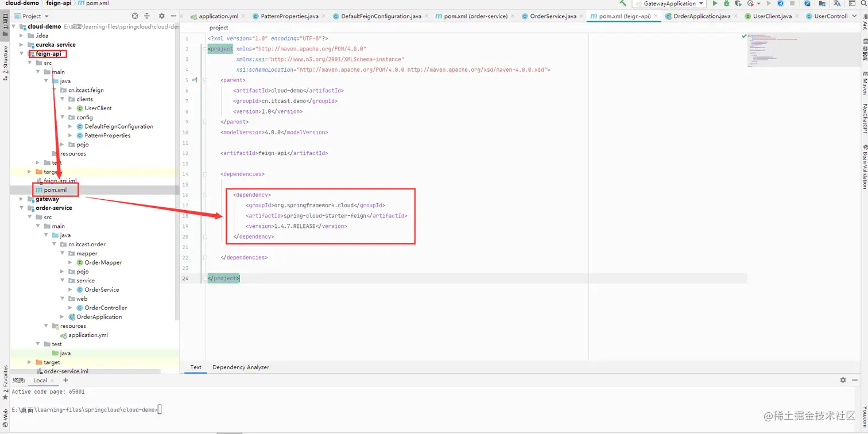
Task: Click the locate target icon in Project panel
Action: 135,16
